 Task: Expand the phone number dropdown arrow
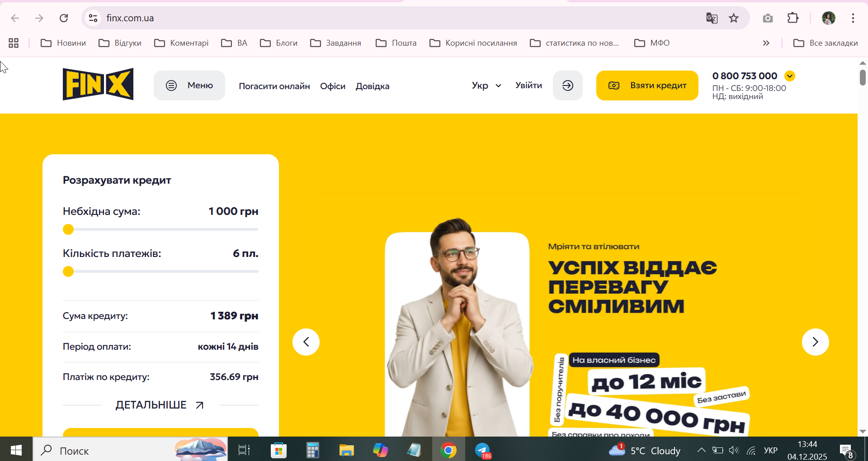(x=790, y=76)
